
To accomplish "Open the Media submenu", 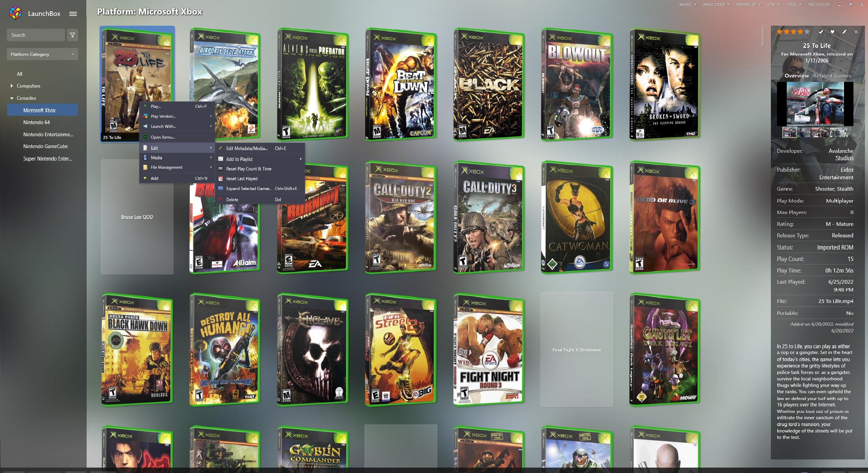I will 177,158.
